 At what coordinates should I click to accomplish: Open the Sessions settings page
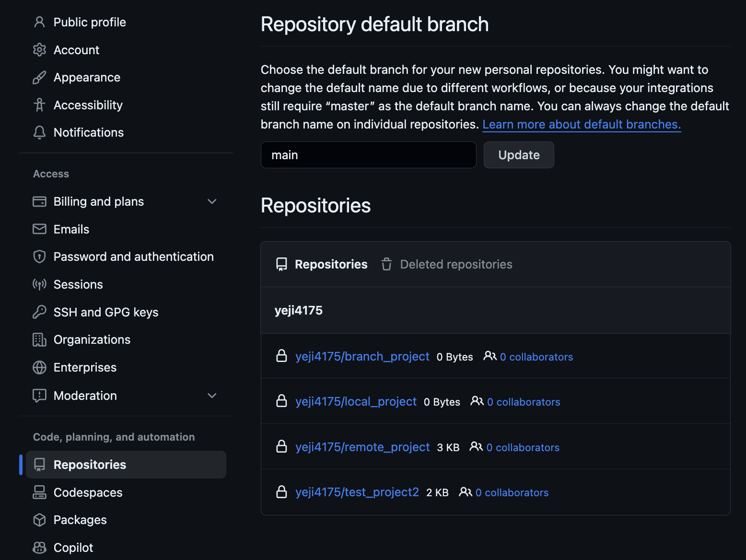[78, 285]
